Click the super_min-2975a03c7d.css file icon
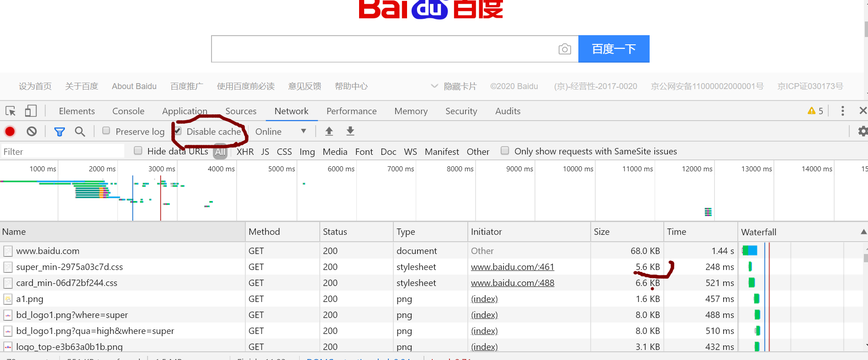The height and width of the screenshot is (360, 868). (8, 267)
